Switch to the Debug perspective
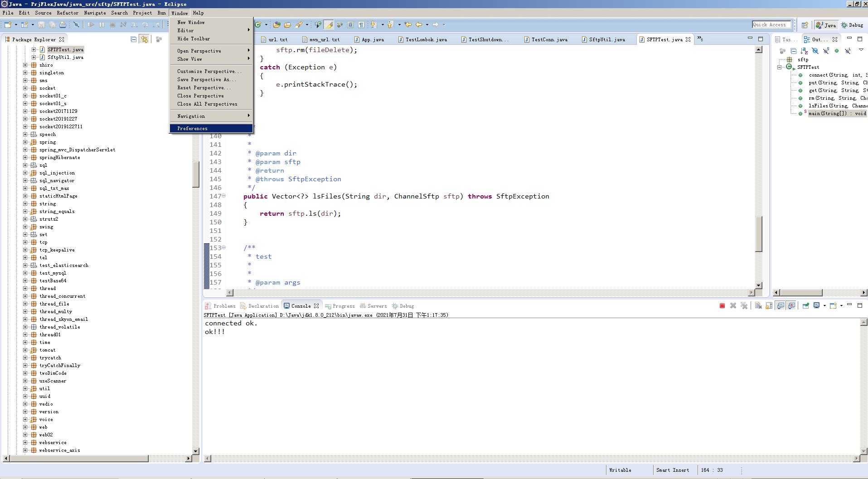868x479 pixels. pos(852,25)
